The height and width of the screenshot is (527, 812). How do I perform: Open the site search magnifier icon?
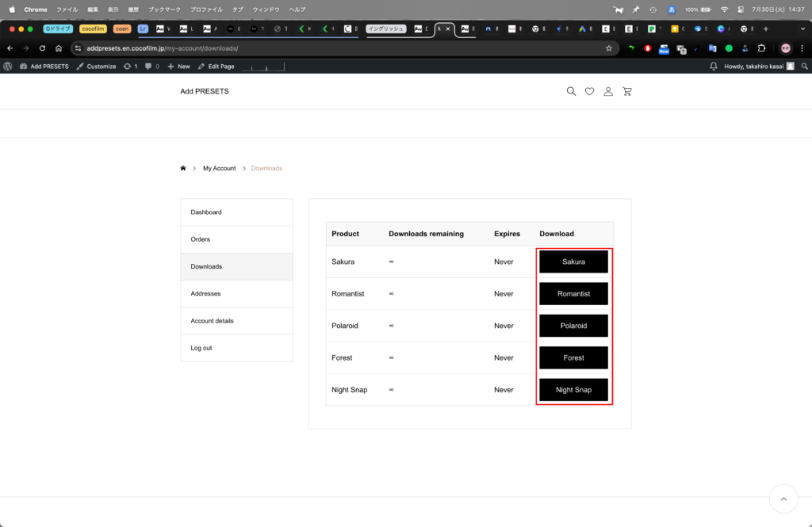571,91
